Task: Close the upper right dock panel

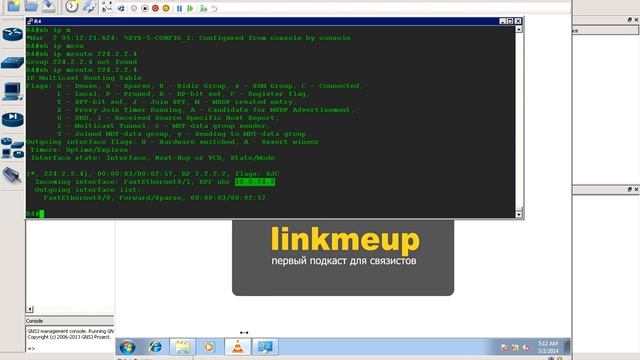Action: pos(636,20)
